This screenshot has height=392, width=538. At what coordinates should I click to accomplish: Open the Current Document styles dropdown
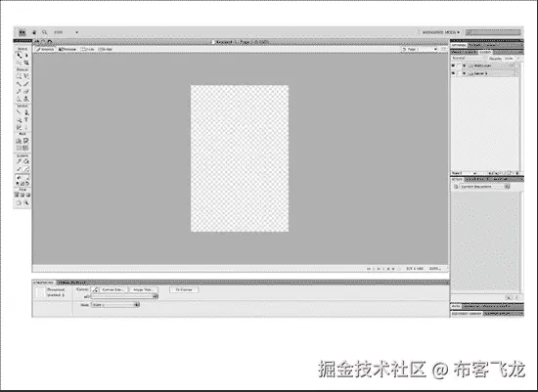[484, 187]
